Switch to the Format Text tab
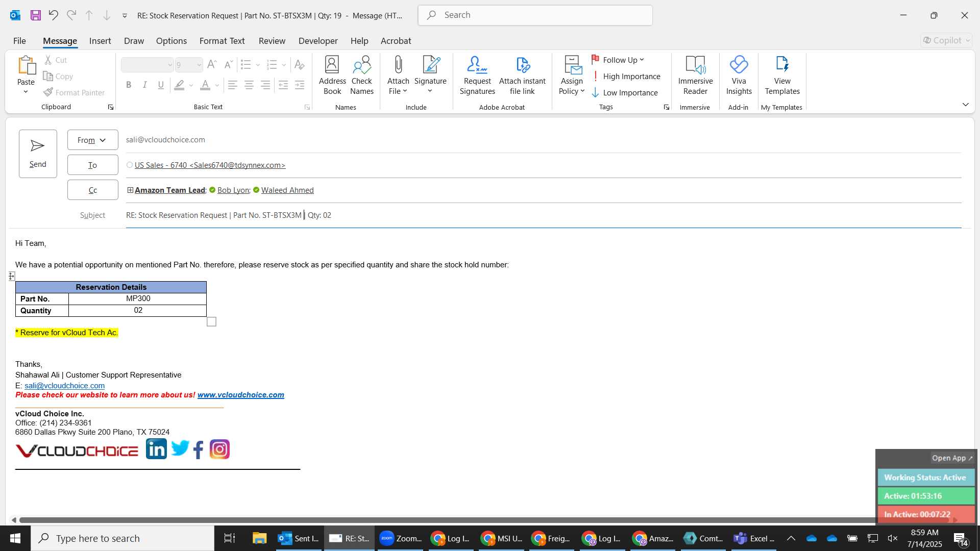 coord(222,41)
